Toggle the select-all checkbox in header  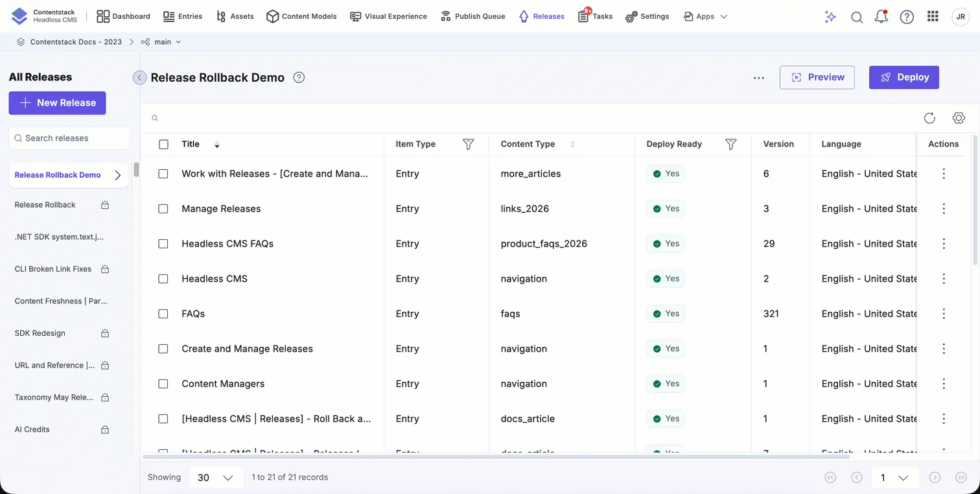tap(163, 145)
